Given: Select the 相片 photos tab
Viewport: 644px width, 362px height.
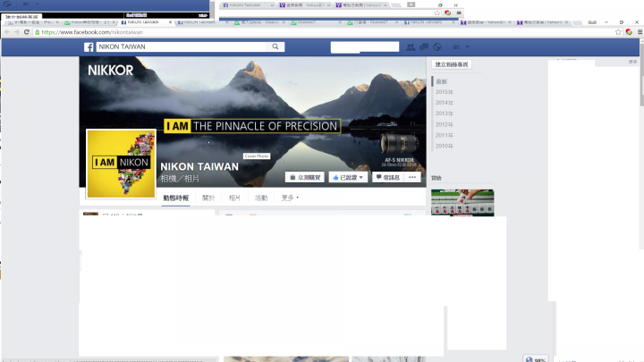Looking at the screenshot, I should 234,198.
